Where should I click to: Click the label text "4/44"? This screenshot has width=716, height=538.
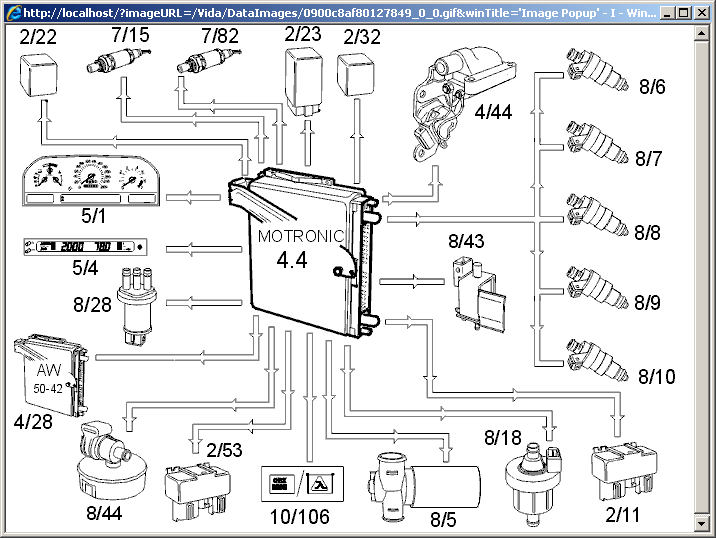coord(493,111)
